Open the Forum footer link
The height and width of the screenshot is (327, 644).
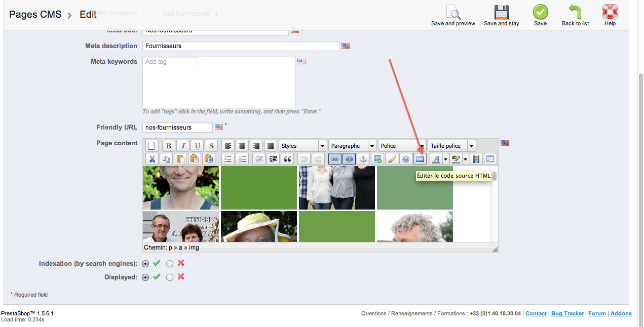point(597,313)
